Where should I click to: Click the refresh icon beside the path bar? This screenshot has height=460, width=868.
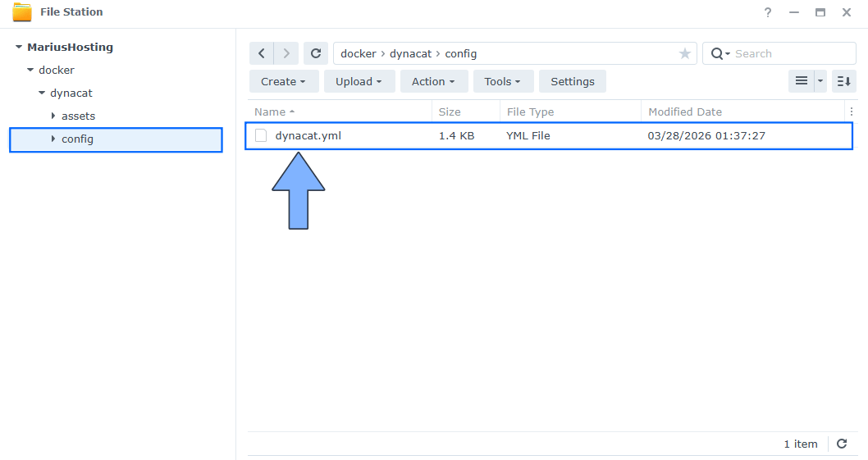316,53
